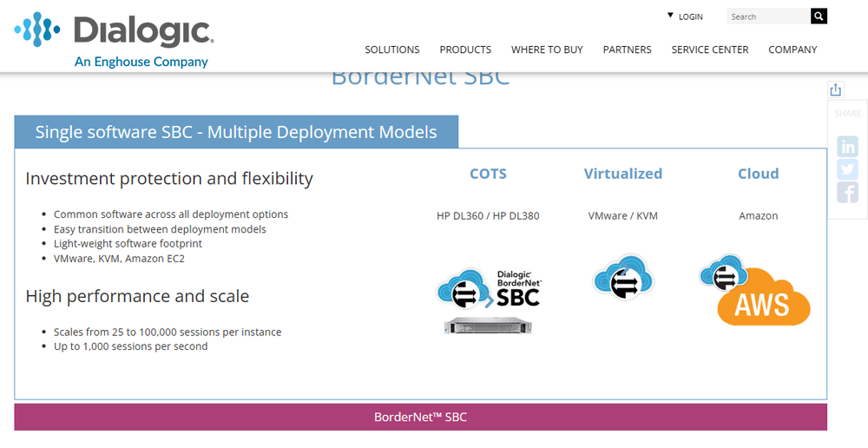This screenshot has height=448, width=868.
Task: Open the SOLUTIONS menu
Action: click(x=392, y=49)
